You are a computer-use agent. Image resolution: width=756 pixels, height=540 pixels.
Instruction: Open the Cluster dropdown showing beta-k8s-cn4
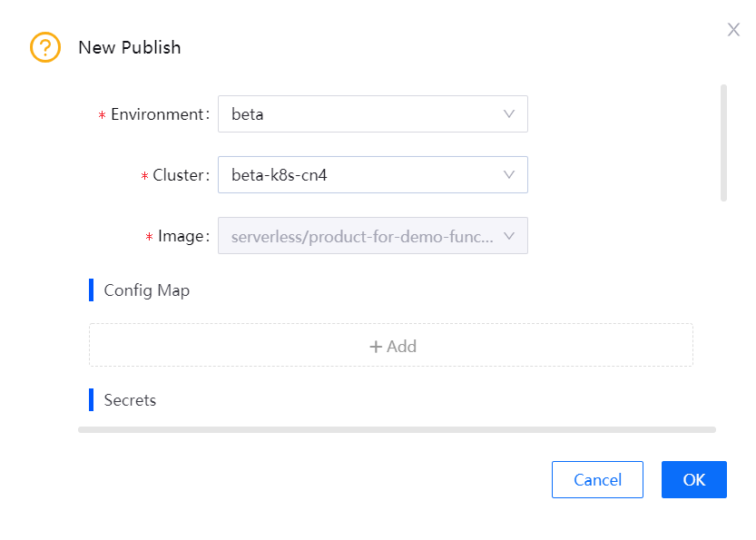pyautogui.click(x=372, y=174)
